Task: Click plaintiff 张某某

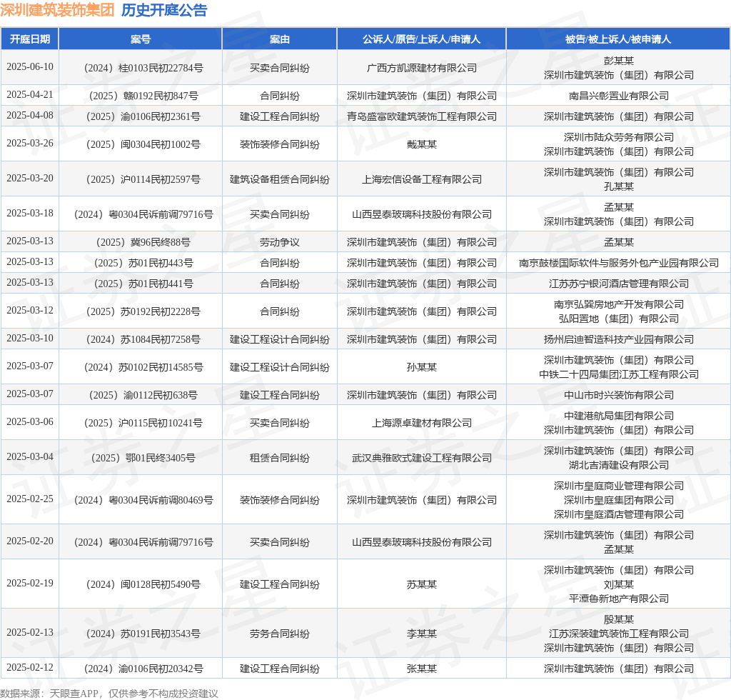Action: click(x=421, y=669)
